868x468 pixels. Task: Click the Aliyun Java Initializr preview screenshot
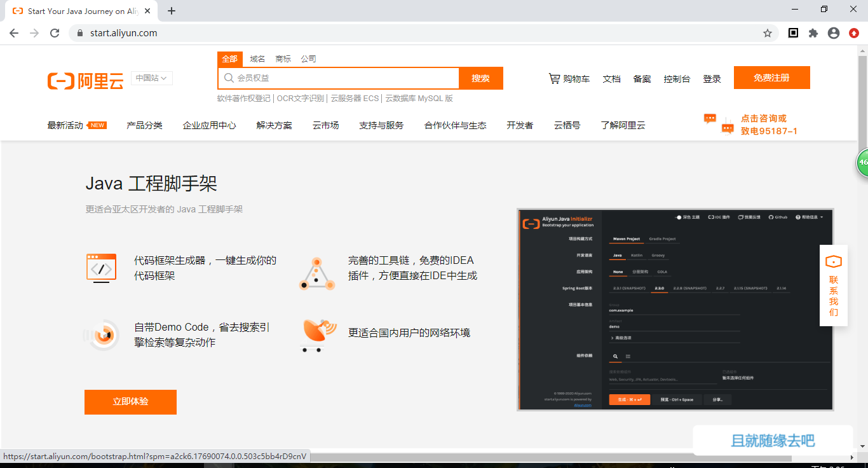[675, 310]
